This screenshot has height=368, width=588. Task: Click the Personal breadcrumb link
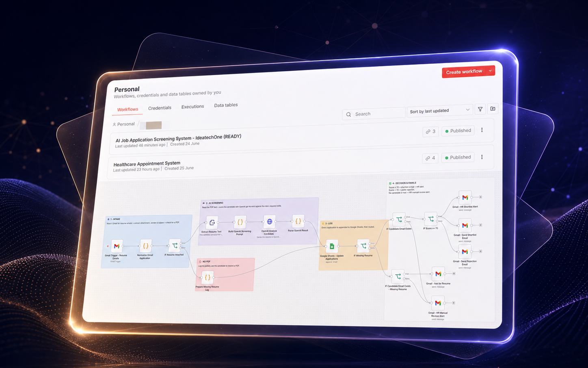point(124,124)
